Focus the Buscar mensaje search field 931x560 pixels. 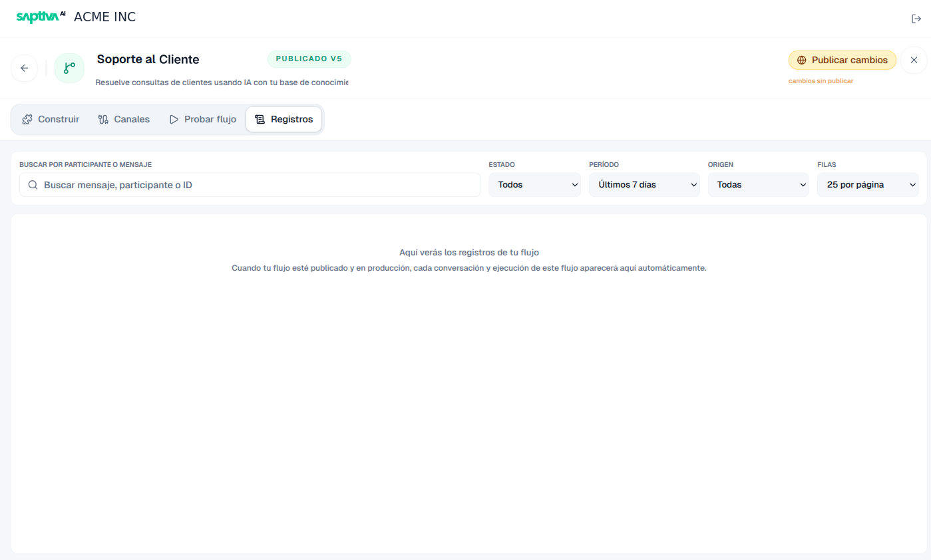pyautogui.click(x=250, y=185)
